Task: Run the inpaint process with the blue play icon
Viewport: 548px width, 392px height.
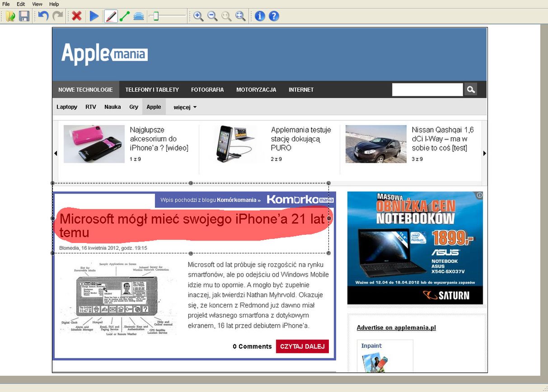Action: coord(94,16)
